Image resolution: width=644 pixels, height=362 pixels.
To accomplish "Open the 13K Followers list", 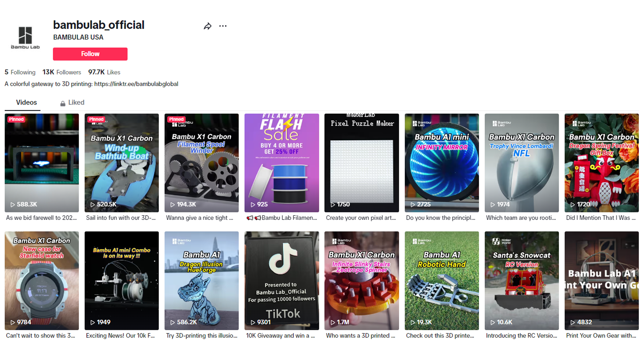I will [62, 72].
